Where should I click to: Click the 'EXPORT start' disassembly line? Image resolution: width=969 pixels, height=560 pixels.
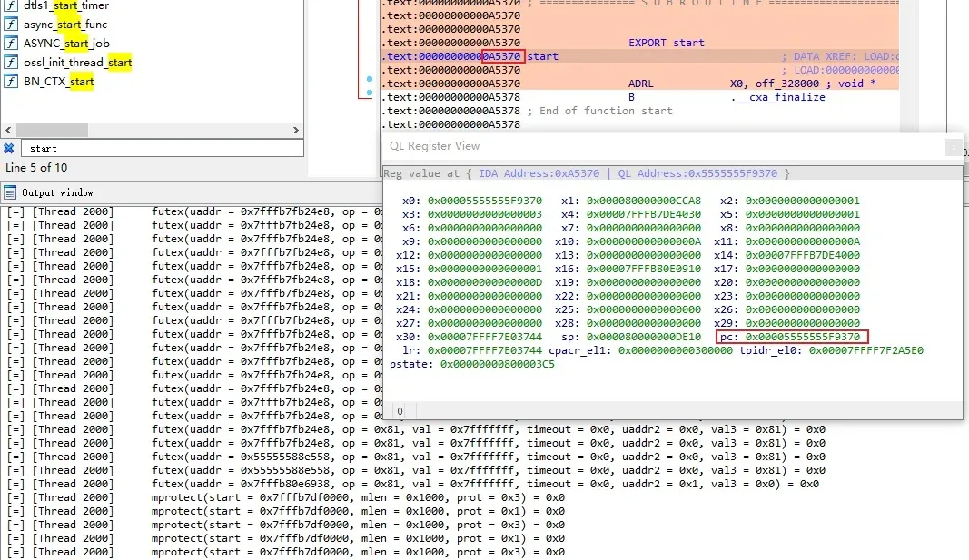click(667, 43)
